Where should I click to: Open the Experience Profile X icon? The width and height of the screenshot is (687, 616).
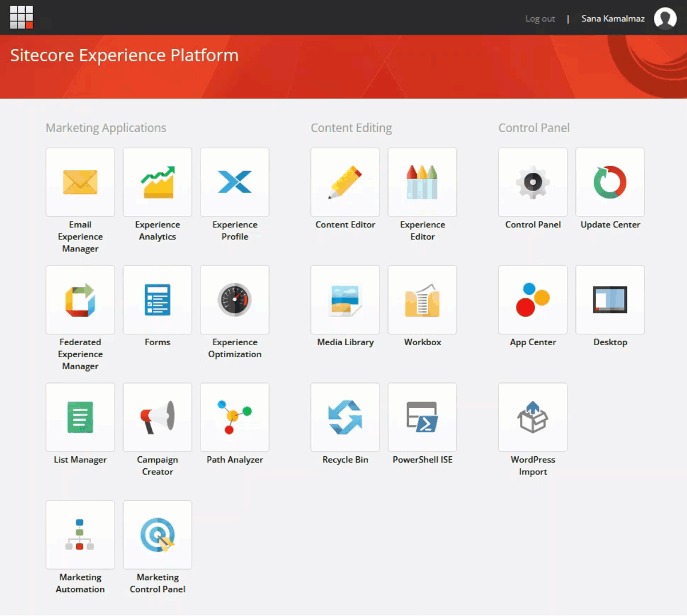(x=235, y=182)
